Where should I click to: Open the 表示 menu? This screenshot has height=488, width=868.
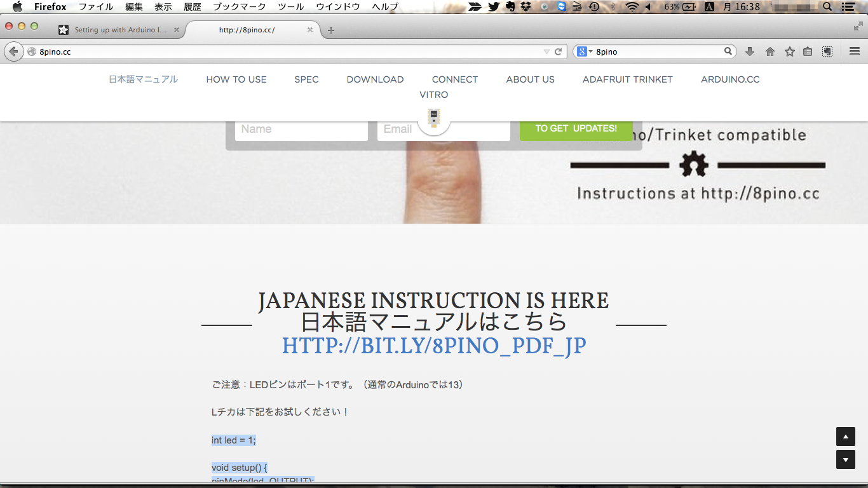click(163, 7)
